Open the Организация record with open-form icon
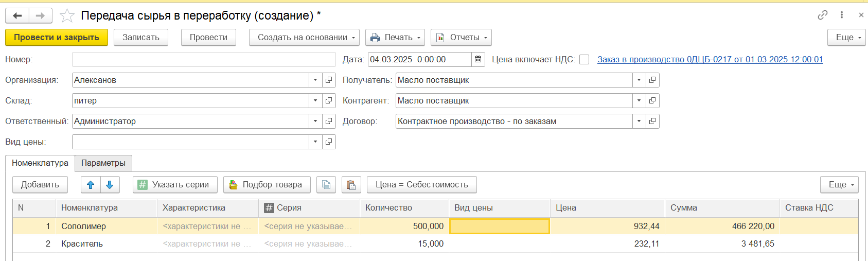Image resolution: width=868 pixels, height=261 pixels. tap(329, 80)
